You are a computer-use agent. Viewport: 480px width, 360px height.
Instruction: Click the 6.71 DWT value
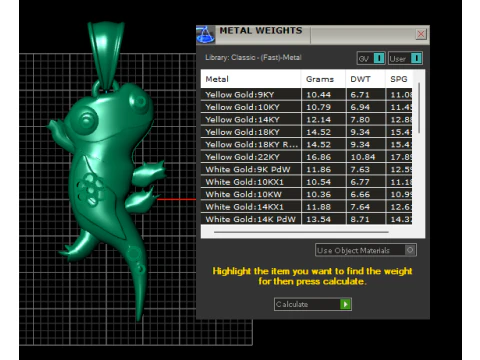[x=360, y=95]
